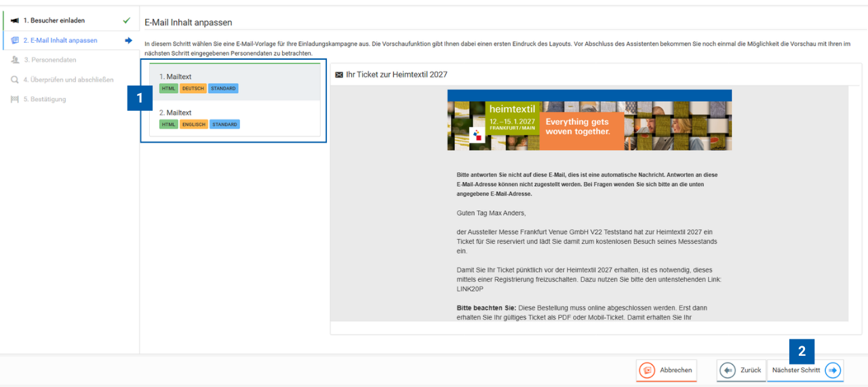Click the Abbrechen button
868x387 pixels.
(667, 371)
